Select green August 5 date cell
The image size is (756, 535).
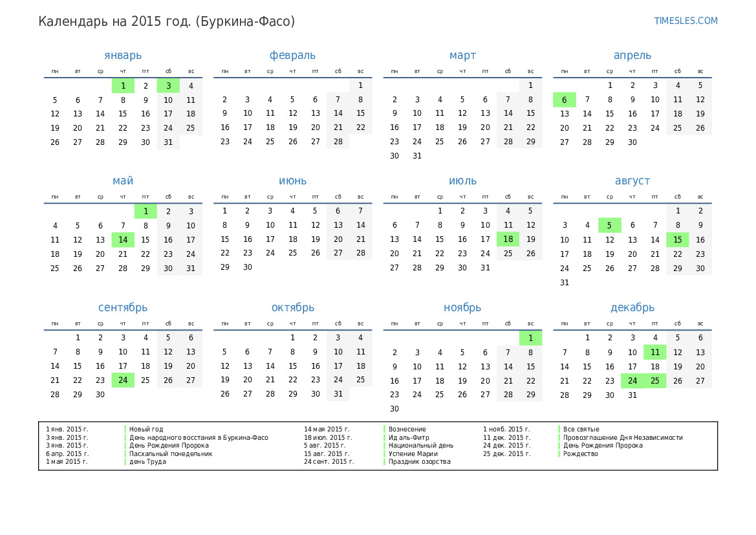point(609,226)
